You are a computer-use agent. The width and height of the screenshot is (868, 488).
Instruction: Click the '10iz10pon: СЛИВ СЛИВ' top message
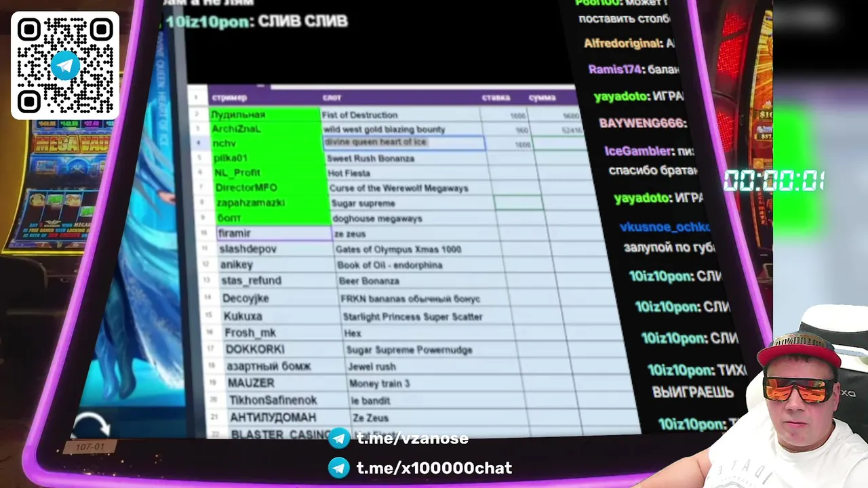256,21
